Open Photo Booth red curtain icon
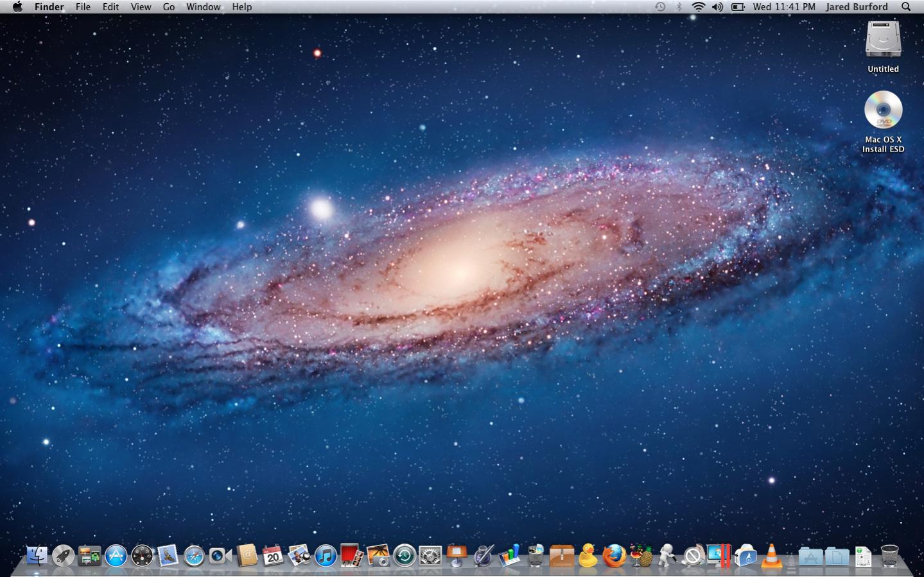 (x=352, y=555)
